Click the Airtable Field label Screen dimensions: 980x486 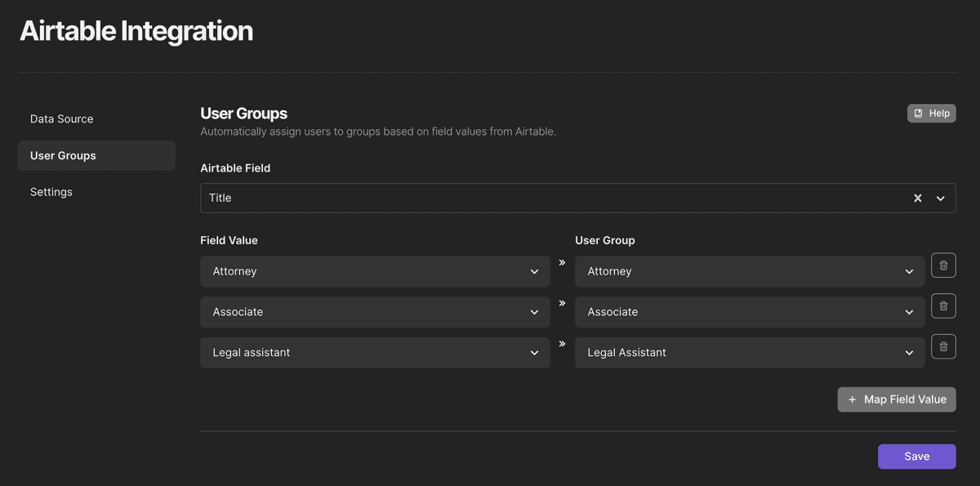235,168
